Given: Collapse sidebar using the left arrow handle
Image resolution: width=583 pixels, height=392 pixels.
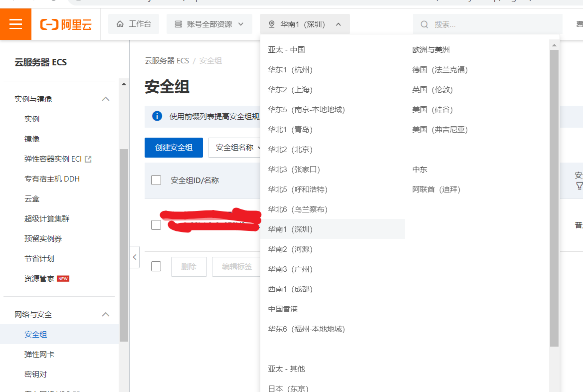Looking at the screenshot, I should 135,257.
